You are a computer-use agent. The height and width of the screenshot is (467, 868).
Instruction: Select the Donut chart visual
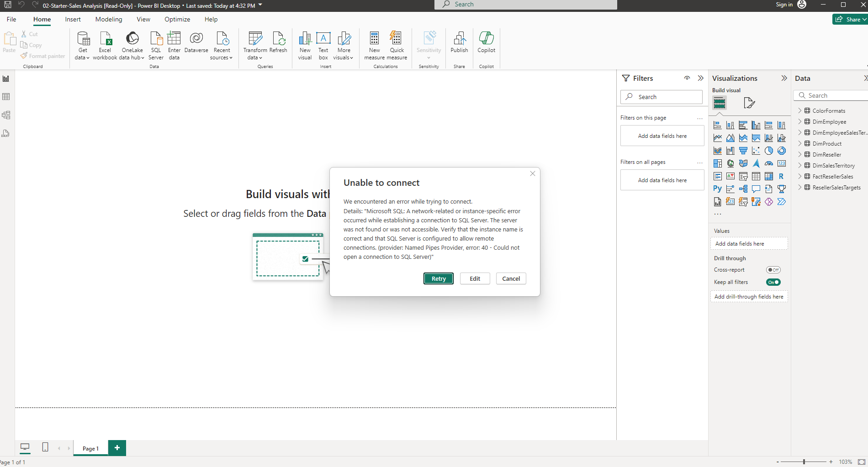coord(782,151)
